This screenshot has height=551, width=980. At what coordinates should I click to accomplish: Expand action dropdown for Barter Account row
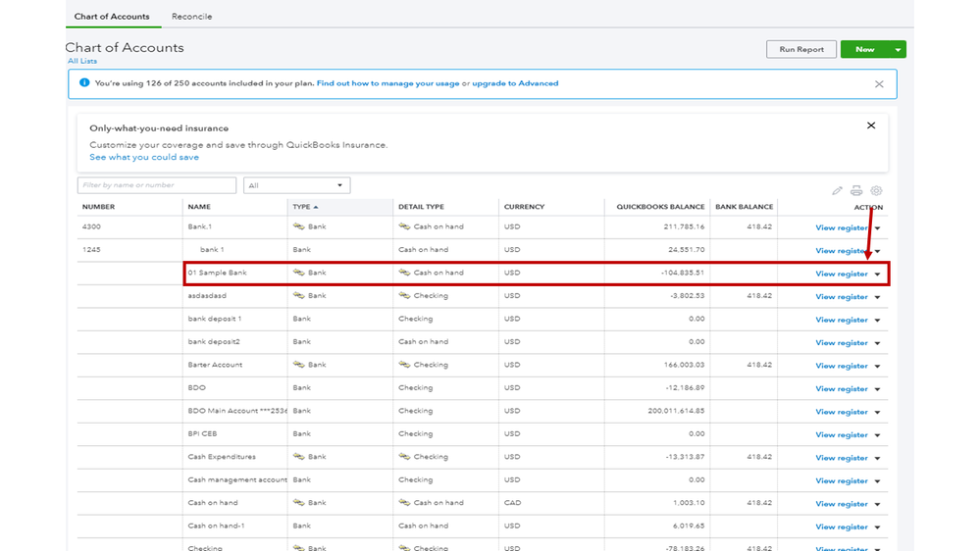(878, 367)
